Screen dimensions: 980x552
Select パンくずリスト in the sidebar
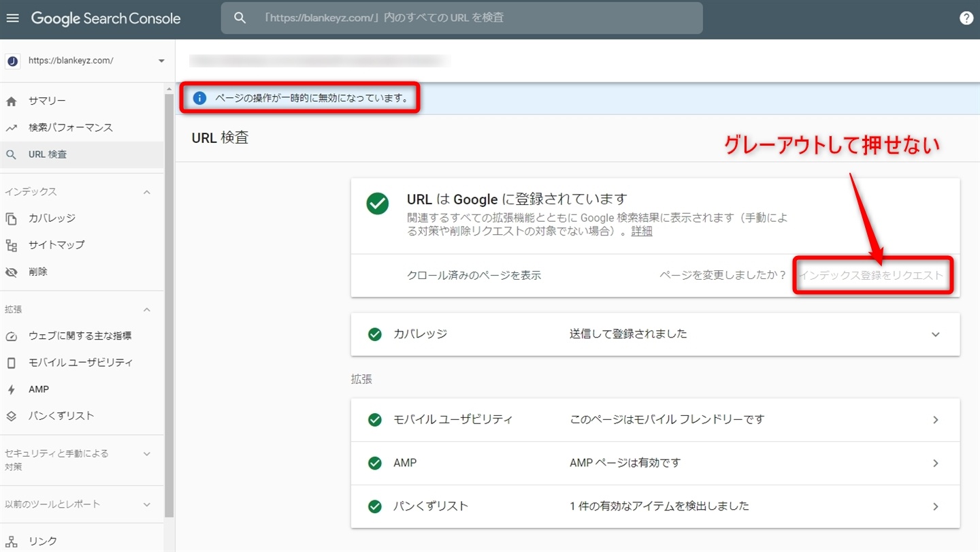click(61, 416)
